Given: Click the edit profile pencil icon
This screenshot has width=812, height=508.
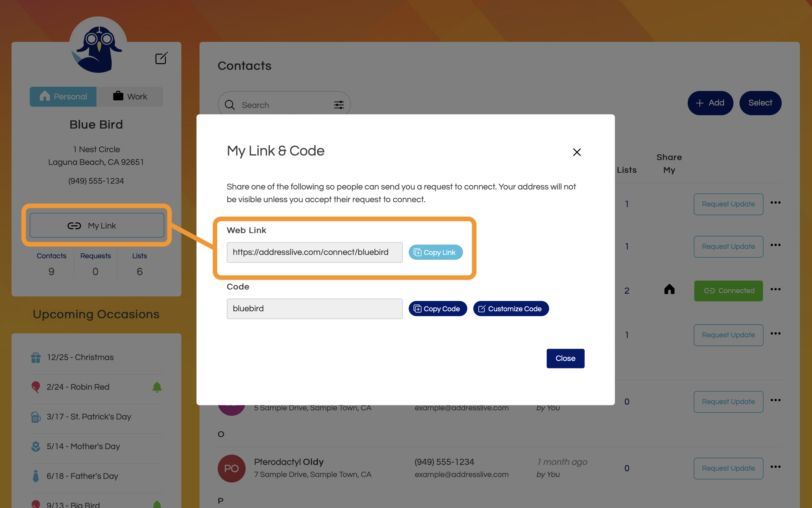Looking at the screenshot, I should [161, 58].
